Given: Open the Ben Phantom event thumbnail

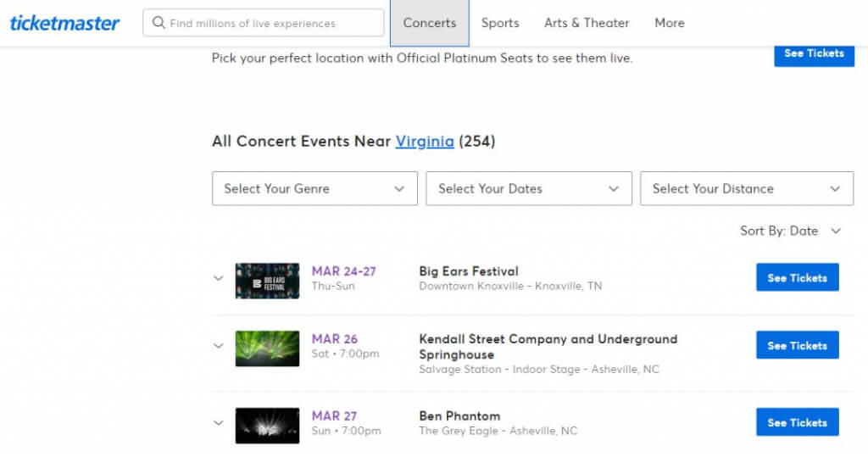Looking at the screenshot, I should [x=267, y=426].
